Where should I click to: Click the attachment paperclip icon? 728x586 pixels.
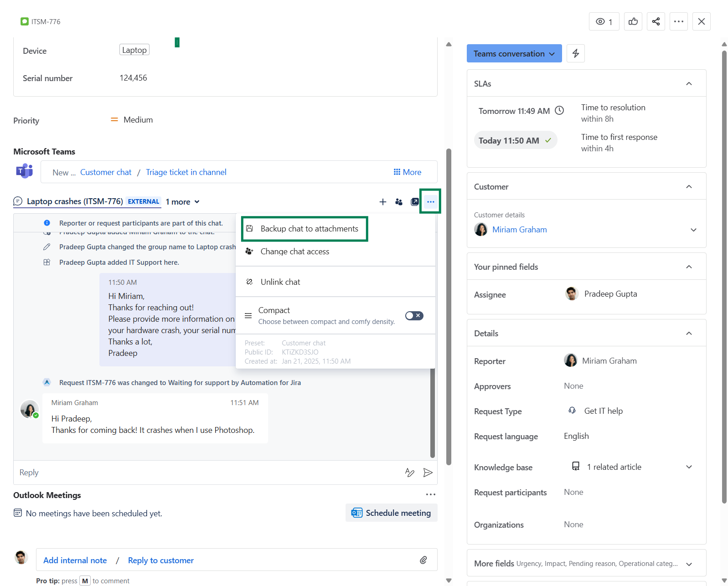pos(423,560)
